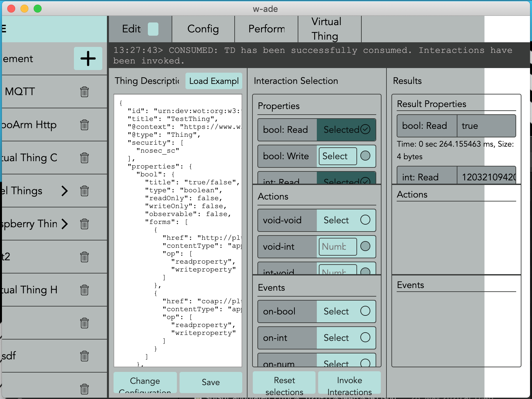Click trash icon next to Virtual Thing H
532x399 pixels.
tap(84, 290)
